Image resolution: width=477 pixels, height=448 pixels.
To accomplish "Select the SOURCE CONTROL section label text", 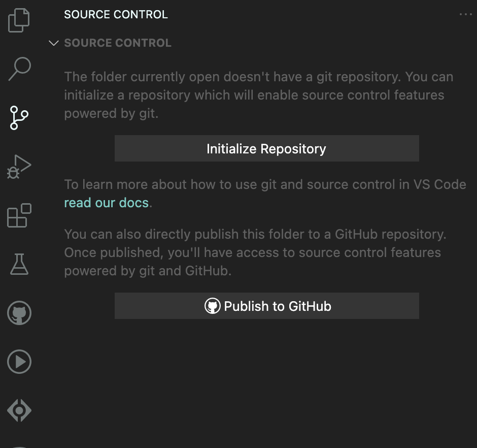I will (118, 43).
